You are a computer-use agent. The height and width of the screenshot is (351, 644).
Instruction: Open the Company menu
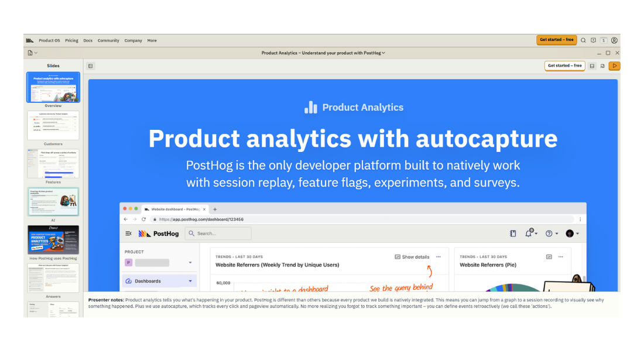tap(133, 40)
